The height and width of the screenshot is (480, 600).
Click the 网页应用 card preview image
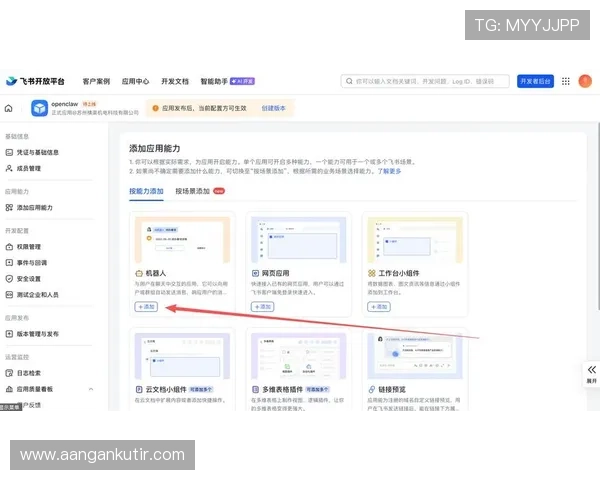[x=299, y=240]
